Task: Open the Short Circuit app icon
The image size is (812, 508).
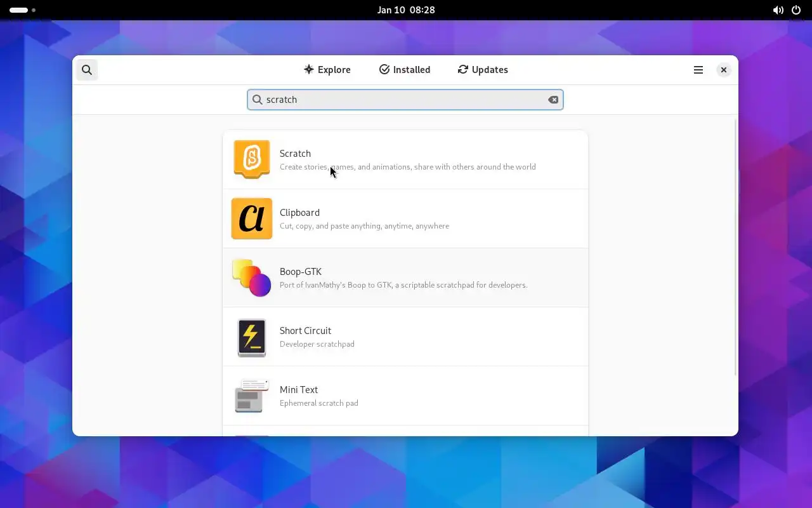Action: point(252,337)
